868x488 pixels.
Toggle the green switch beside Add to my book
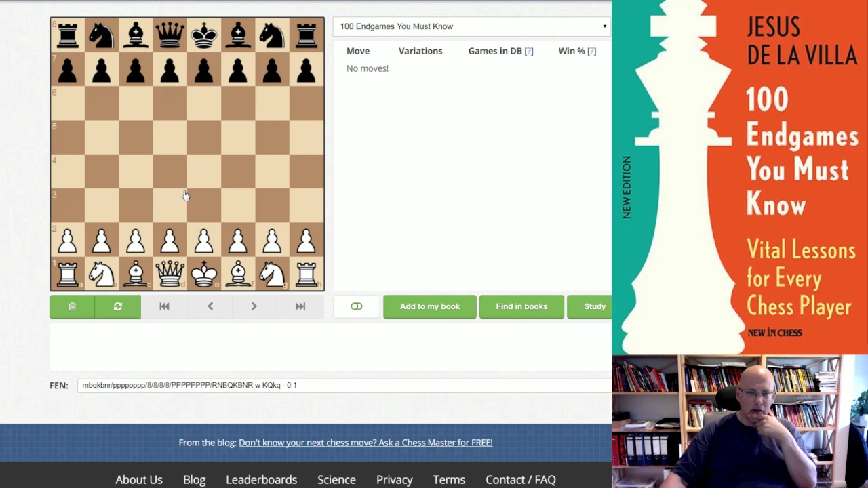click(357, 306)
